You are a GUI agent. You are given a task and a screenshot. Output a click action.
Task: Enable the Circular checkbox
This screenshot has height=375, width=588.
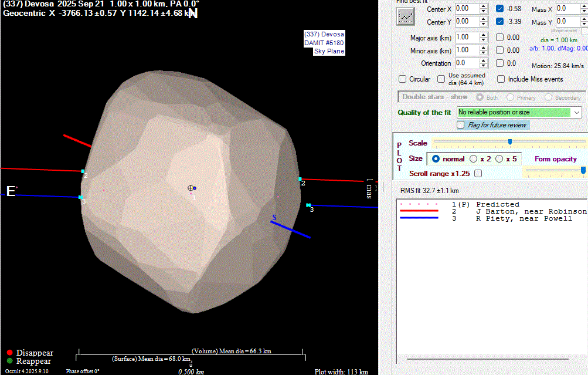click(403, 79)
